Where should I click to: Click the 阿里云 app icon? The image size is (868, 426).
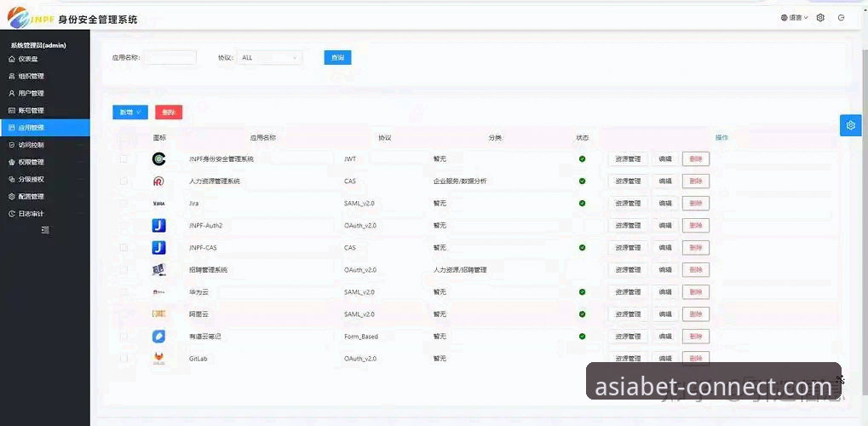pos(159,314)
